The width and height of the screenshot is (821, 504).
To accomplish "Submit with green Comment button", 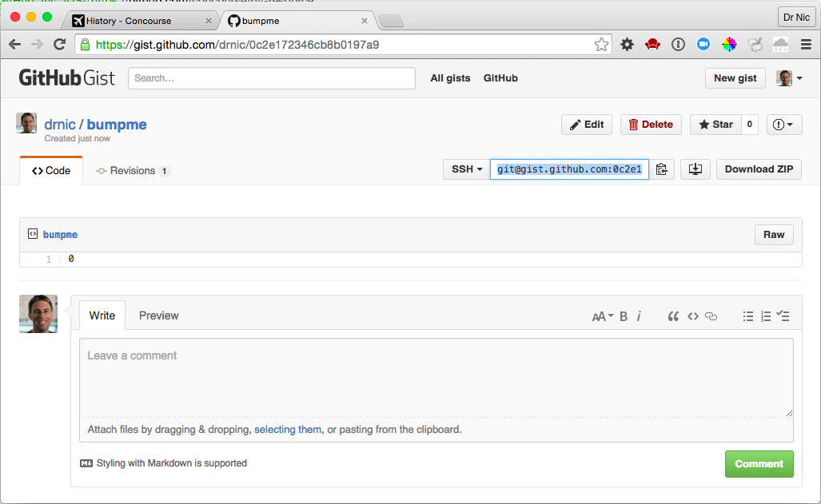I will coord(759,464).
